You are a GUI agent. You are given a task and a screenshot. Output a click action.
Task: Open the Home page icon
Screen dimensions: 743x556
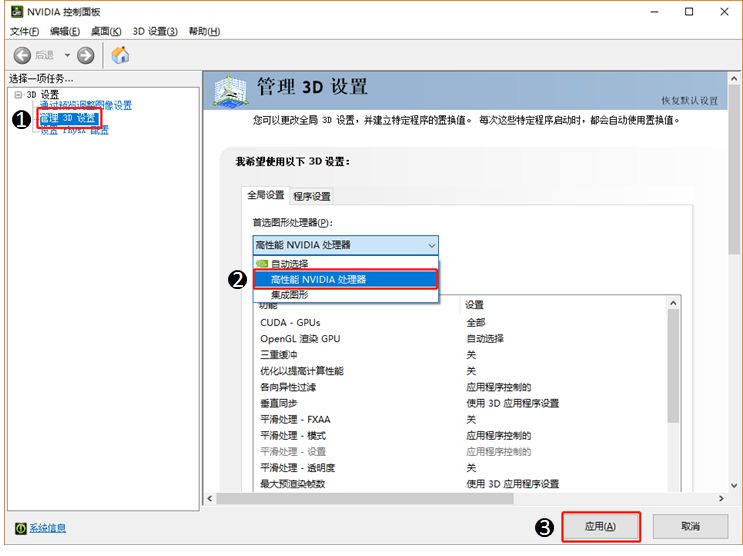click(120, 55)
